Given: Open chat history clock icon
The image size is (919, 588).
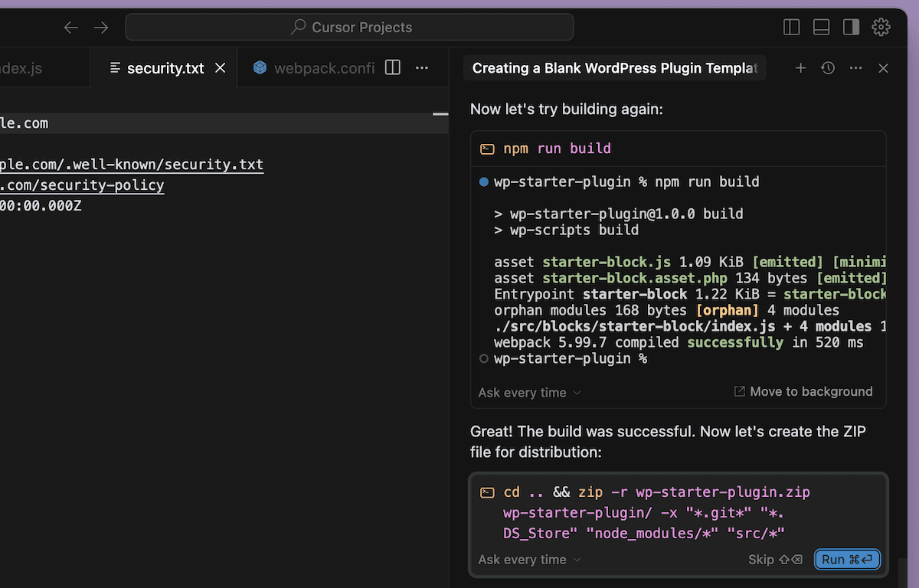Looking at the screenshot, I should (x=828, y=68).
